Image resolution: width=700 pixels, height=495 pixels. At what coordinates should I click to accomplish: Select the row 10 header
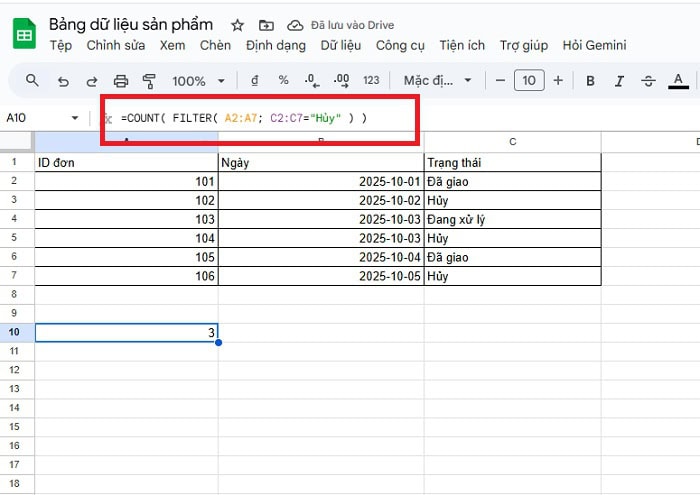point(14,332)
